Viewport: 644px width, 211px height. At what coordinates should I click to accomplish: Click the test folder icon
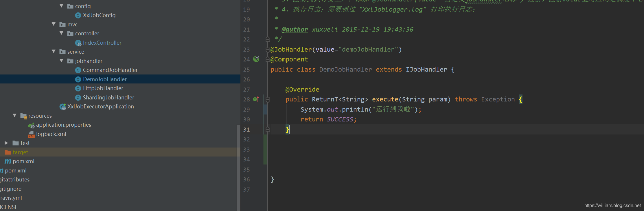pyautogui.click(x=16, y=143)
